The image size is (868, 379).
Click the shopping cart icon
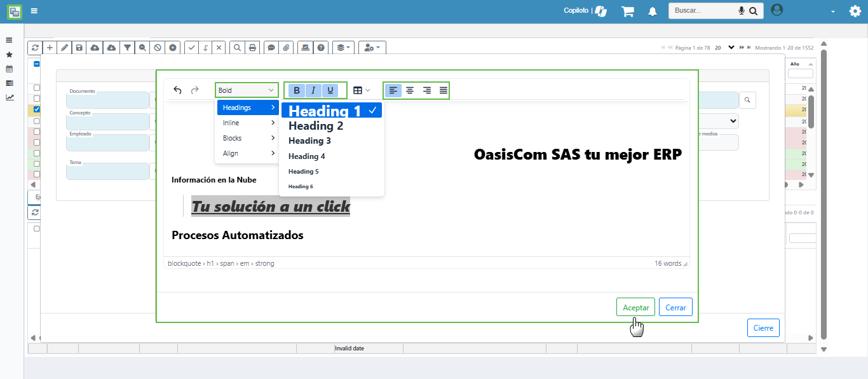628,11
